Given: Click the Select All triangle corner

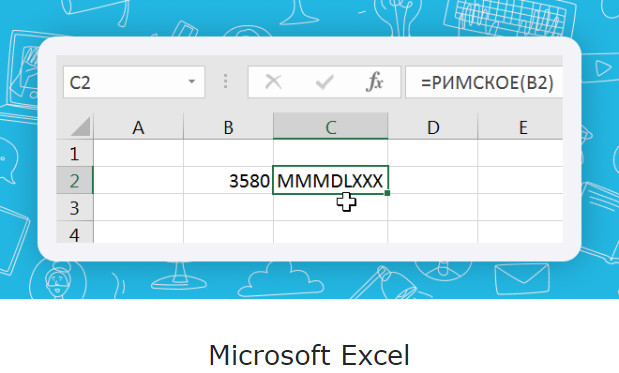Looking at the screenshot, I should [x=81, y=126].
